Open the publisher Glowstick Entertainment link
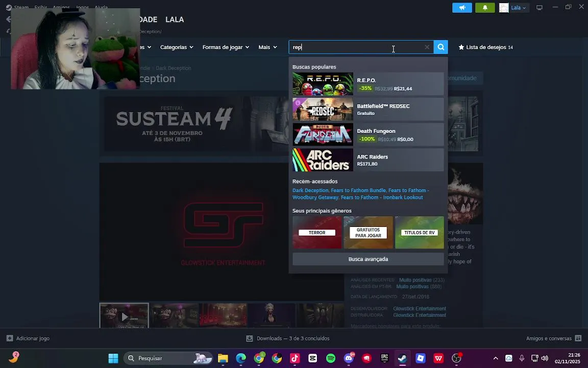The height and width of the screenshot is (368, 588). 419,315
